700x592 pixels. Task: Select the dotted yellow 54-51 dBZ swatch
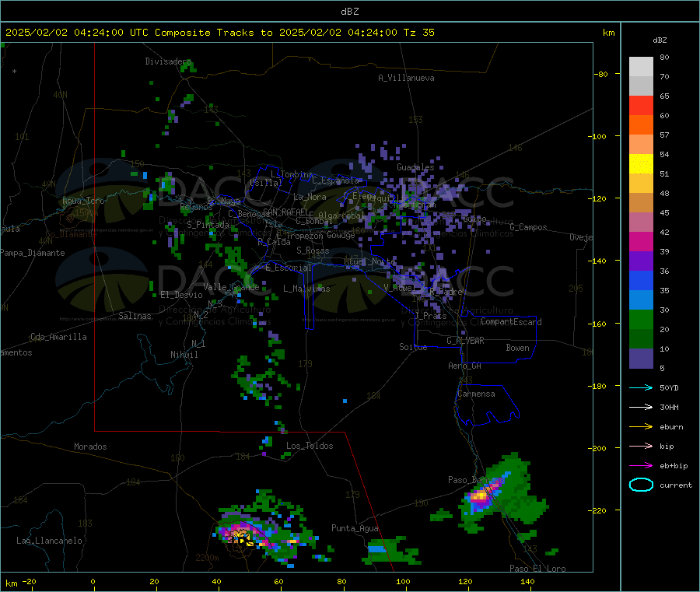pyautogui.click(x=641, y=164)
